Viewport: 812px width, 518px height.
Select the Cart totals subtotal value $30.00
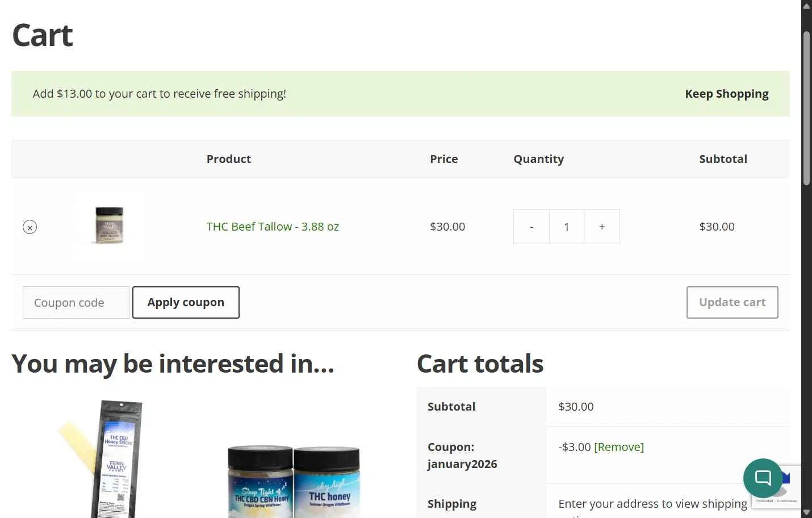point(576,407)
